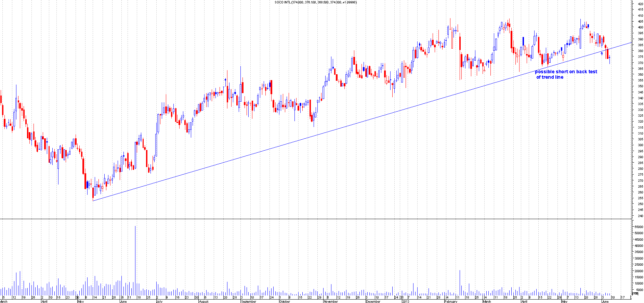Screen dimensions: 644x303
Task: Click the December label on the date axis
Action: tap(373, 302)
